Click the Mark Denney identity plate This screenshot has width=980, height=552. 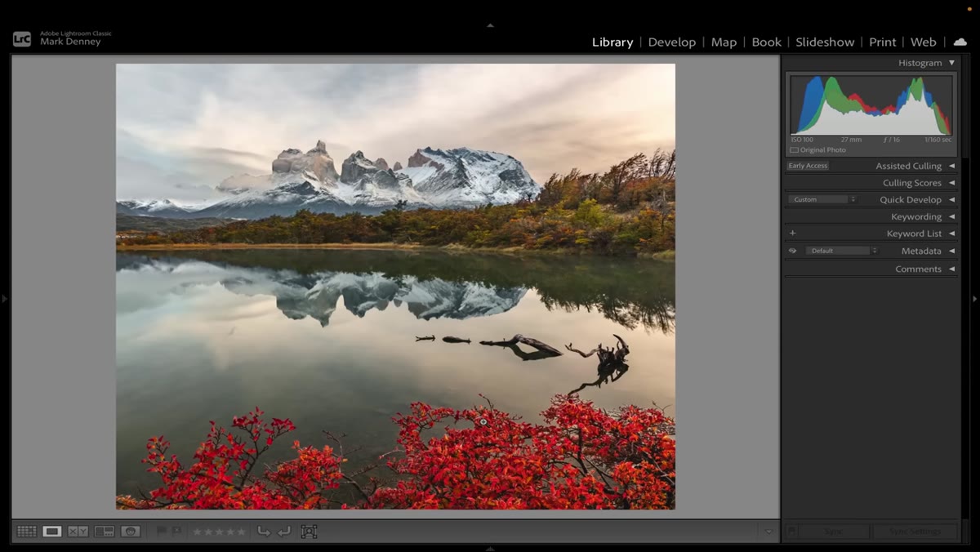tap(70, 42)
